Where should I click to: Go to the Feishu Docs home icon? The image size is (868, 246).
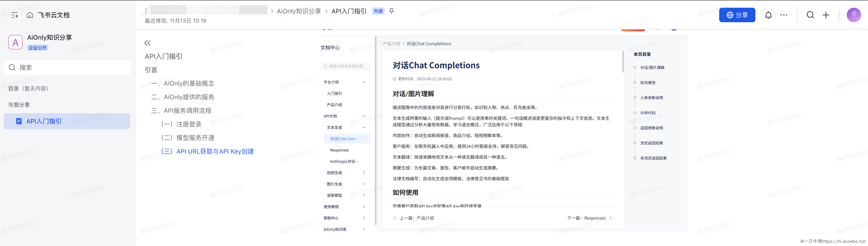pos(30,15)
